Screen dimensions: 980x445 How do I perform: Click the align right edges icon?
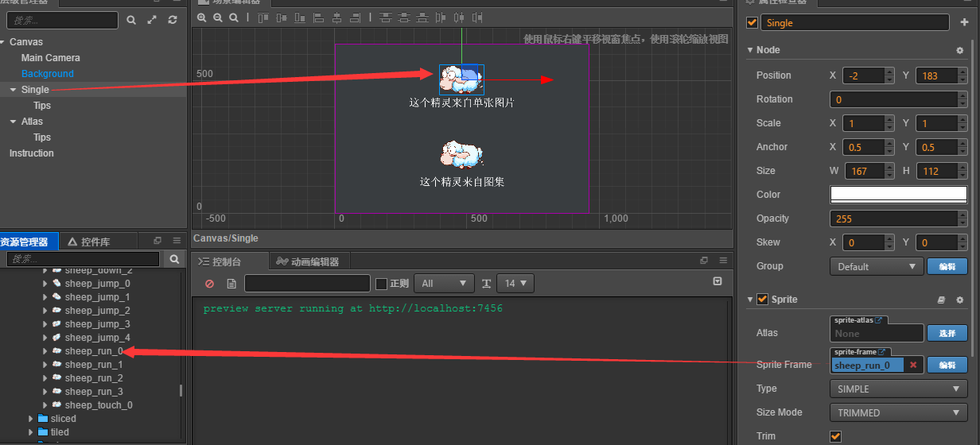(355, 17)
